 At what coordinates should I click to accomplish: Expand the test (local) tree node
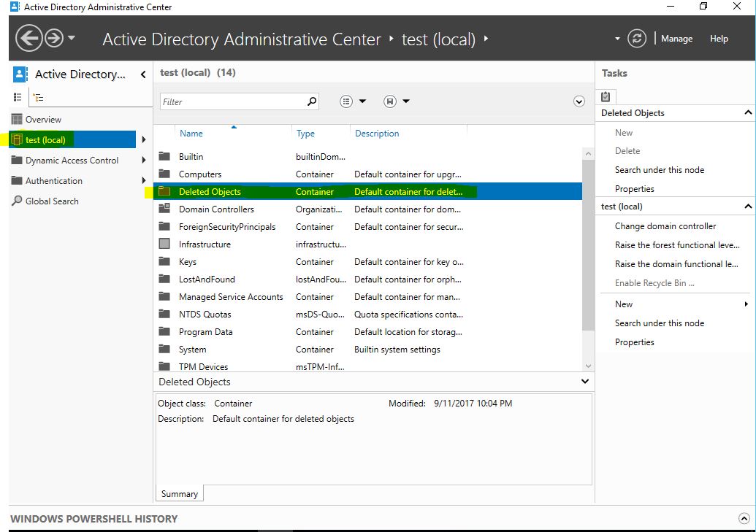(x=145, y=139)
